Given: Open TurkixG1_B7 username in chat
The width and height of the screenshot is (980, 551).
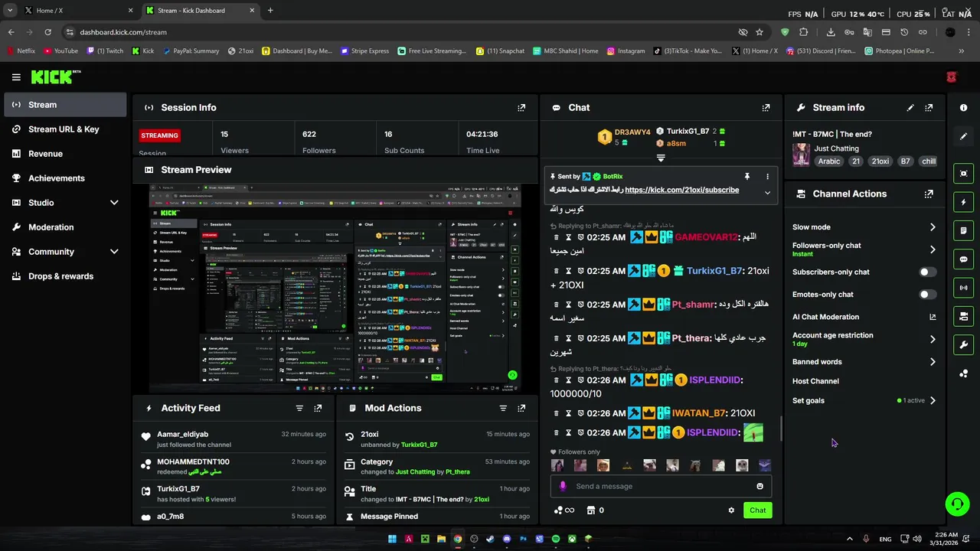Looking at the screenshot, I should pos(714,271).
